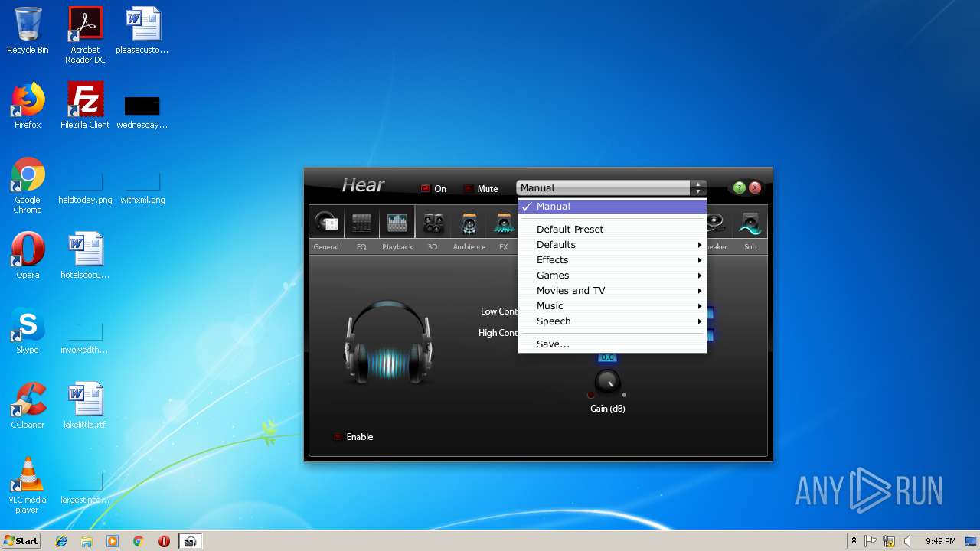Open Windows Media Player taskbar icon
This screenshot has width=980, height=551.
click(x=113, y=541)
